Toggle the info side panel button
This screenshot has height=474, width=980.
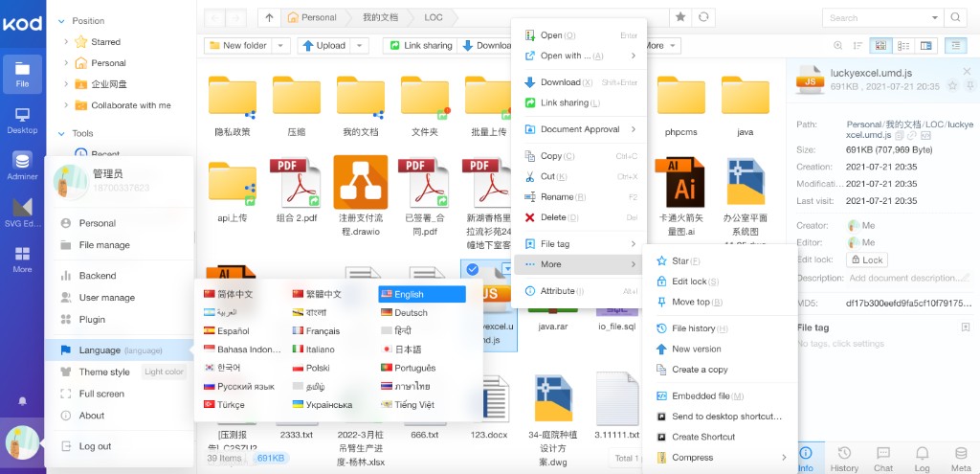point(955,45)
